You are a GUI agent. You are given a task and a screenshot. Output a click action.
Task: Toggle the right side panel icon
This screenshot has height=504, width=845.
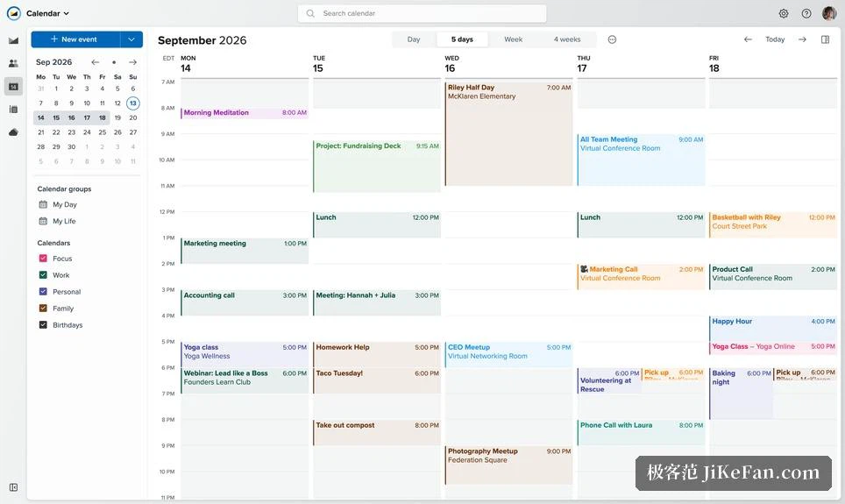coord(825,39)
